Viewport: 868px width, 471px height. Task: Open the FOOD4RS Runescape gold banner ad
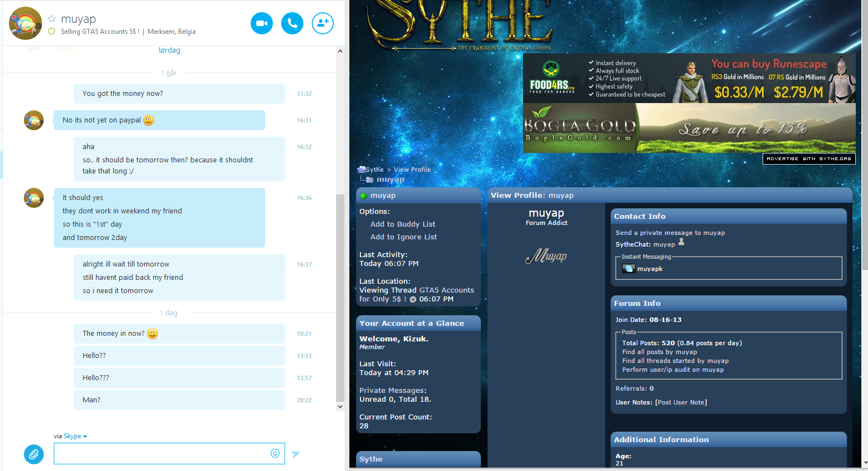[x=689, y=78]
